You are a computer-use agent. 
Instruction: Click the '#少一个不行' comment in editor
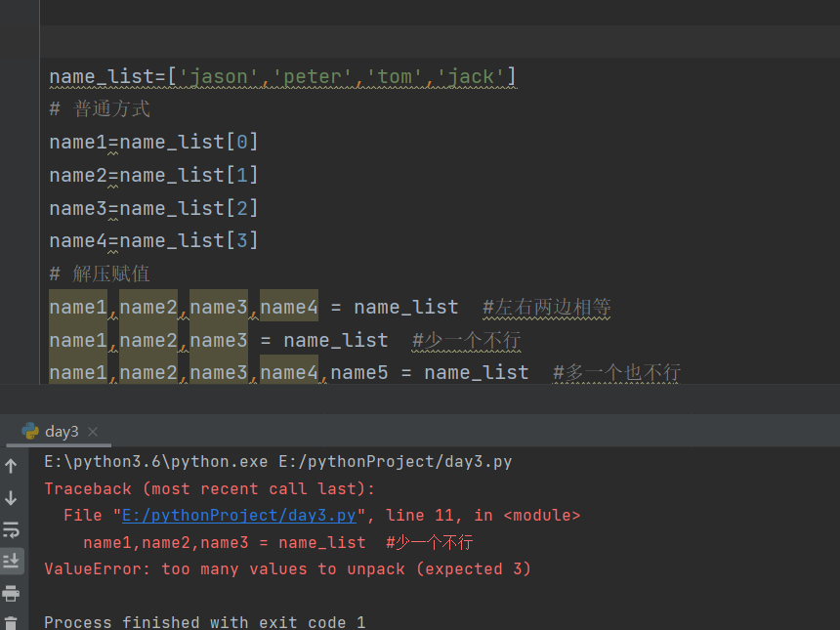pos(466,340)
